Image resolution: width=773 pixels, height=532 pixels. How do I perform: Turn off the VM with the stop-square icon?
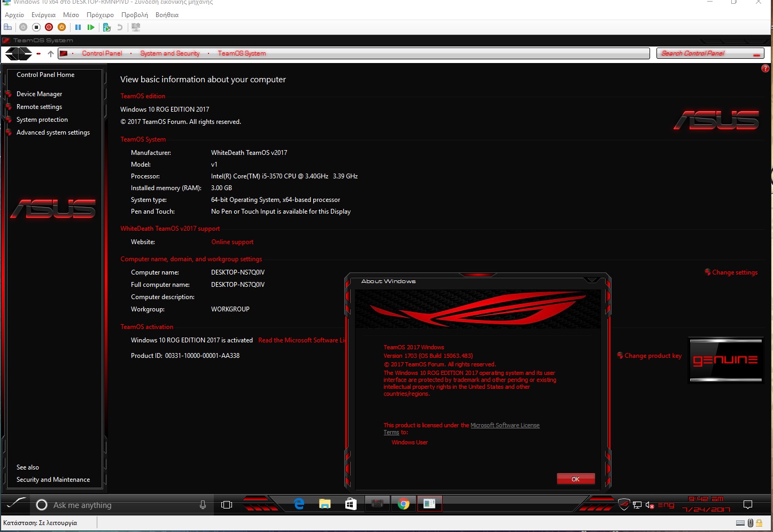(36, 27)
